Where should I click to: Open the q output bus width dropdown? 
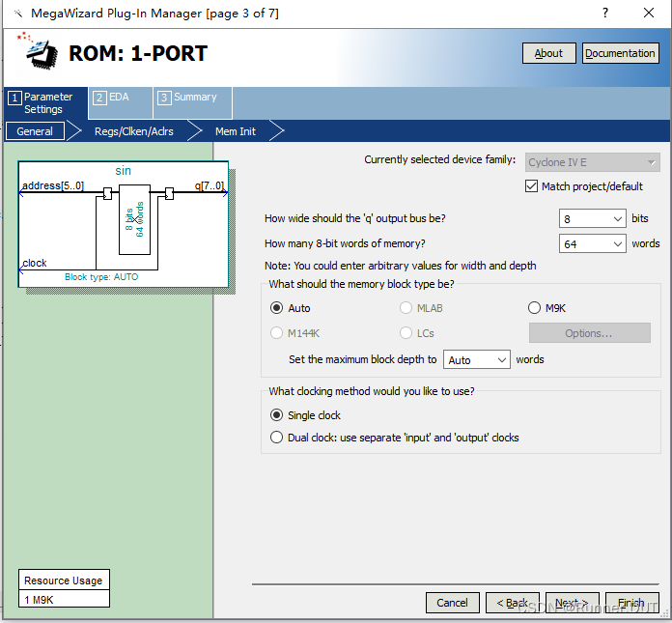(x=592, y=218)
